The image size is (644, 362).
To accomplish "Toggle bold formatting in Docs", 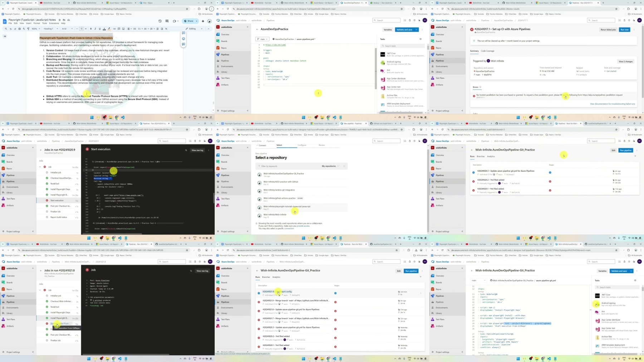I will (x=91, y=29).
